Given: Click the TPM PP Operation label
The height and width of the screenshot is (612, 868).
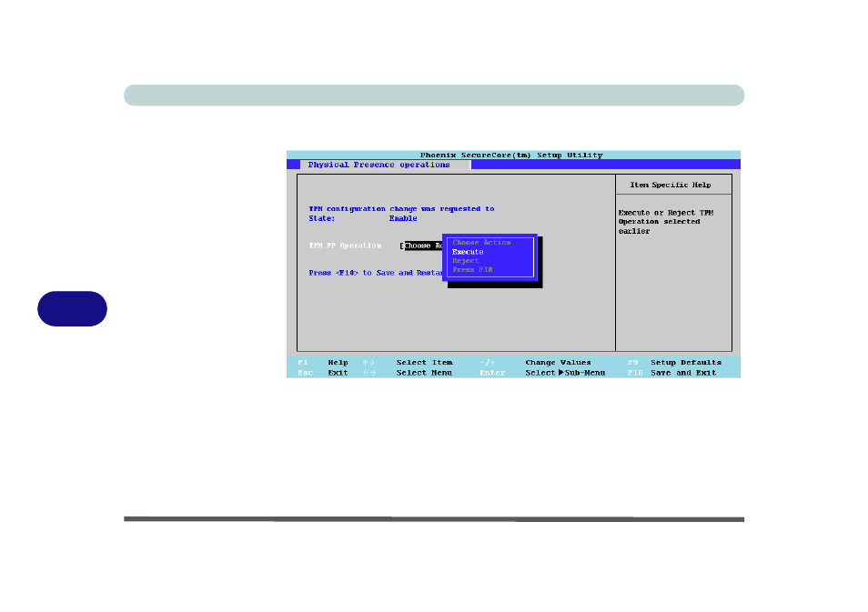Looking at the screenshot, I should click(345, 246).
